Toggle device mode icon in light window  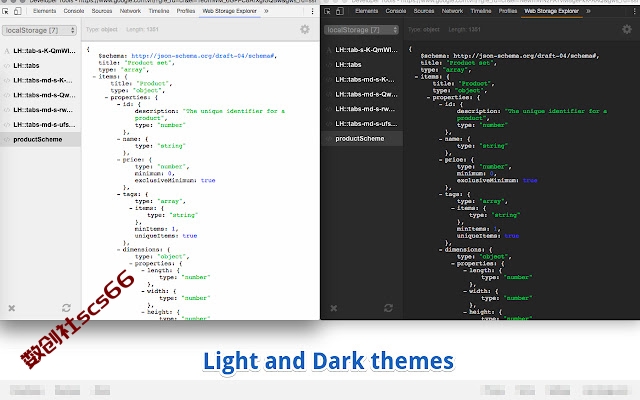[18, 11]
